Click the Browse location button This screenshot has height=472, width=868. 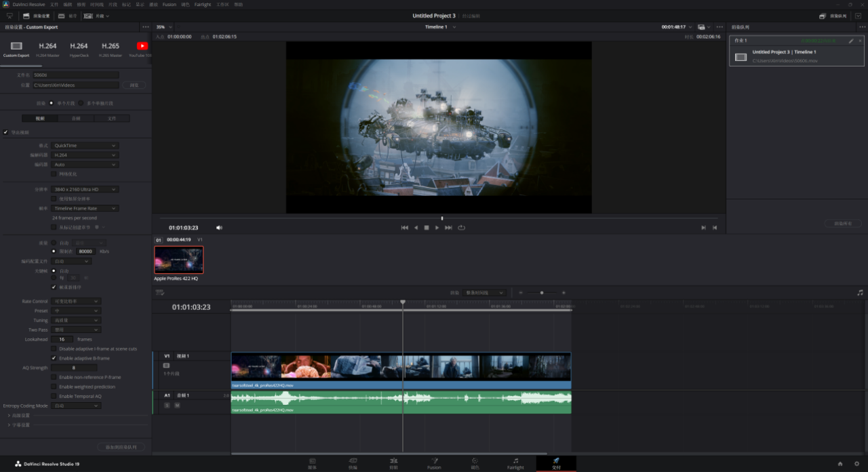(134, 85)
